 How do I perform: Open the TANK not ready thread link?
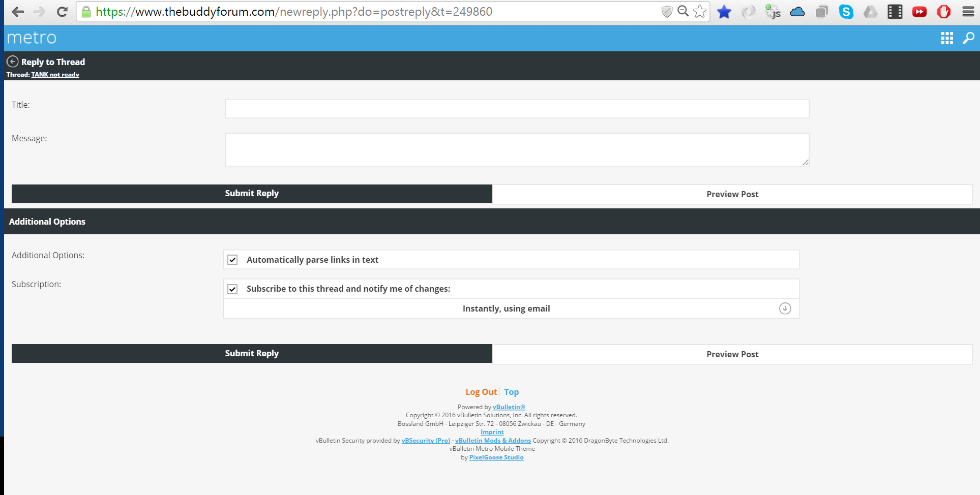pyautogui.click(x=55, y=75)
